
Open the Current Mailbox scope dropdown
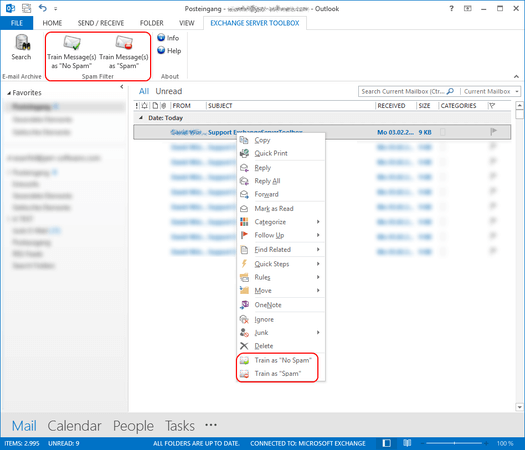point(491,91)
